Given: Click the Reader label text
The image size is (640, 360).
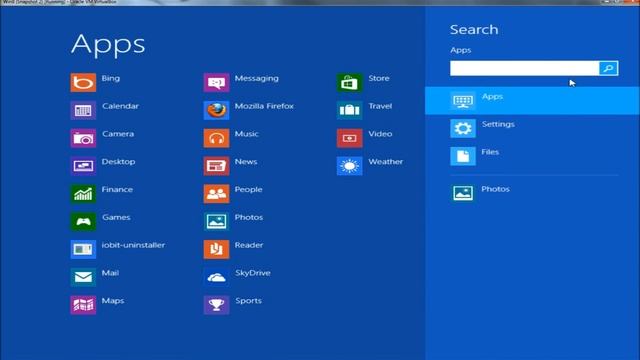Looking at the screenshot, I should pyautogui.click(x=249, y=245).
